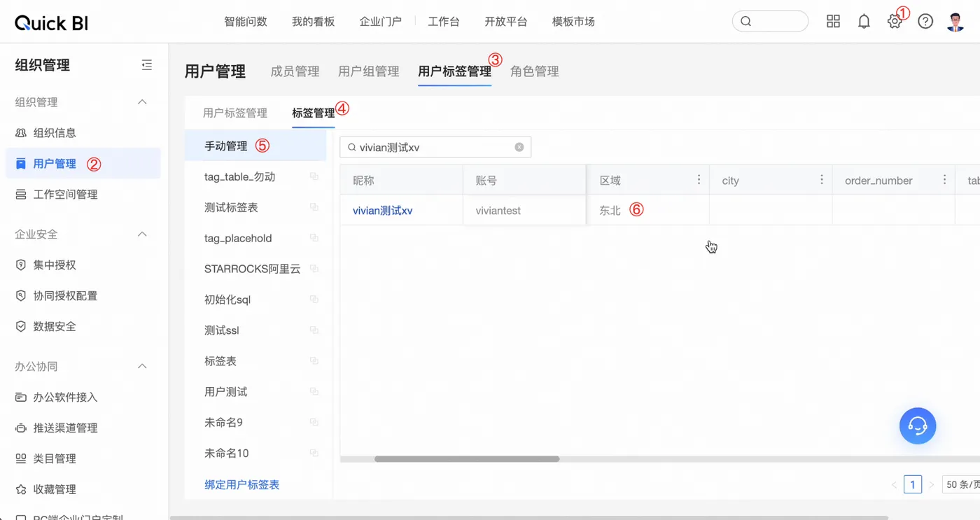Select 手动管理 in the tag list
Image resolution: width=980 pixels, height=520 pixels.
point(255,146)
